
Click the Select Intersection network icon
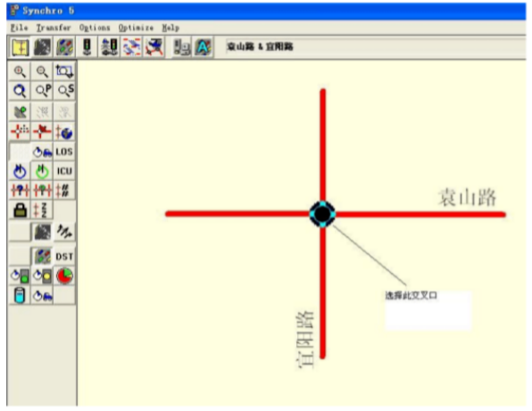[154, 47]
